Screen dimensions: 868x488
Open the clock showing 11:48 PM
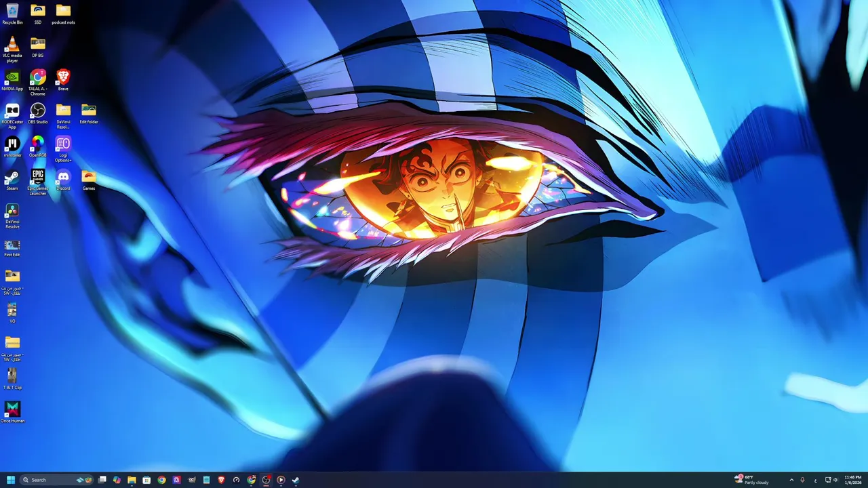pyautogui.click(x=853, y=480)
